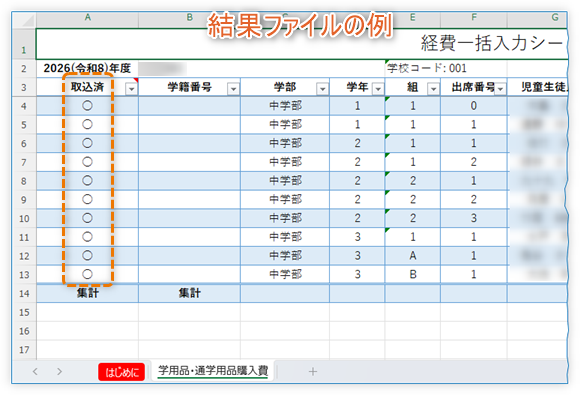Click the 学年 cell in row 11
This screenshot has width=580, height=395.
357,237
